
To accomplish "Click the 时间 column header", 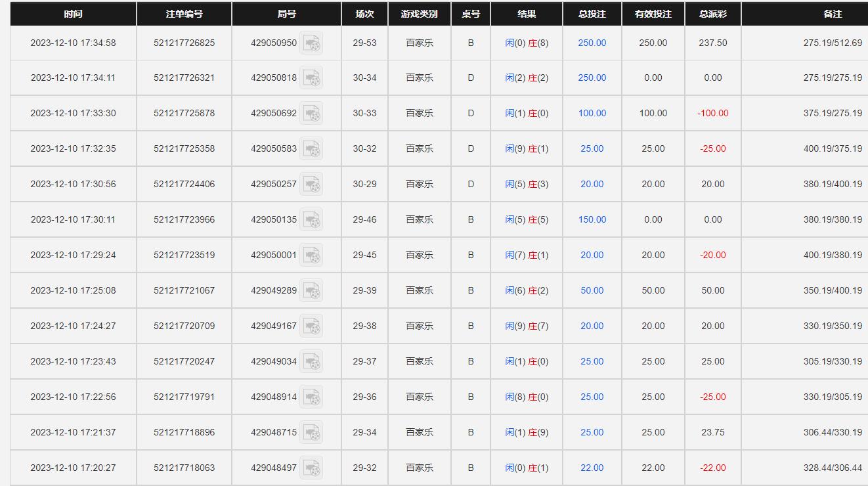I will point(74,14).
